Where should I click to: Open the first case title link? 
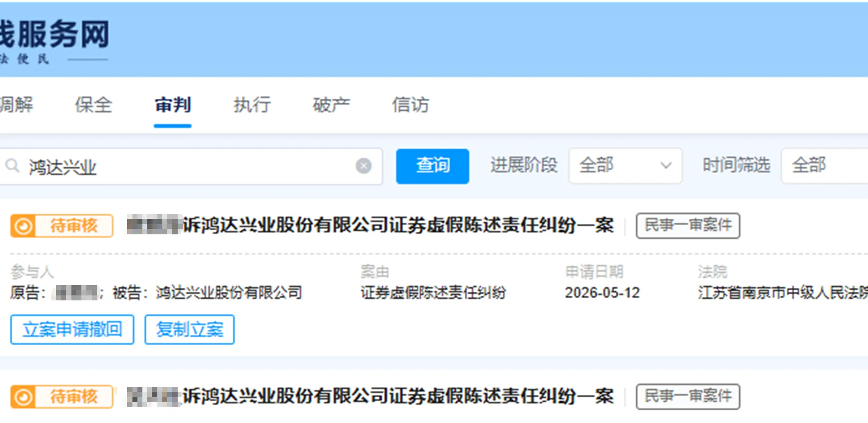click(x=370, y=225)
